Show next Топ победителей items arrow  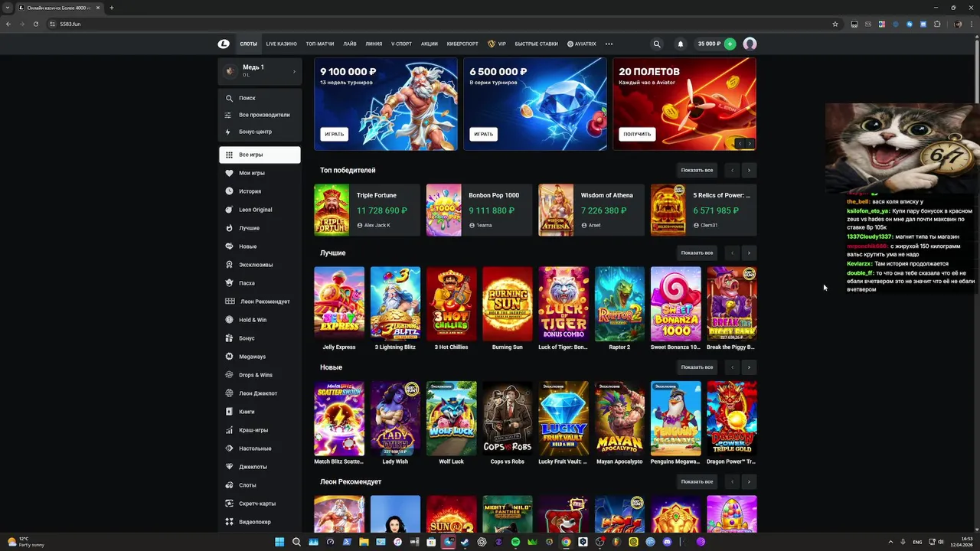749,170
